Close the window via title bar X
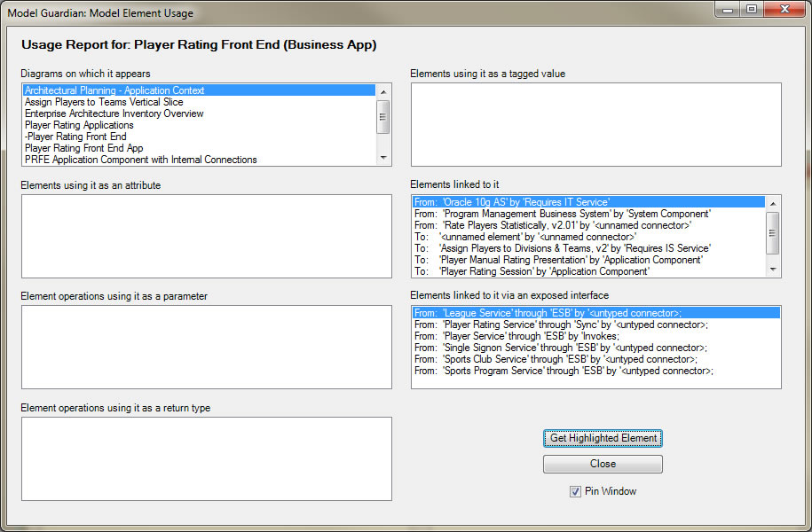 (784, 10)
